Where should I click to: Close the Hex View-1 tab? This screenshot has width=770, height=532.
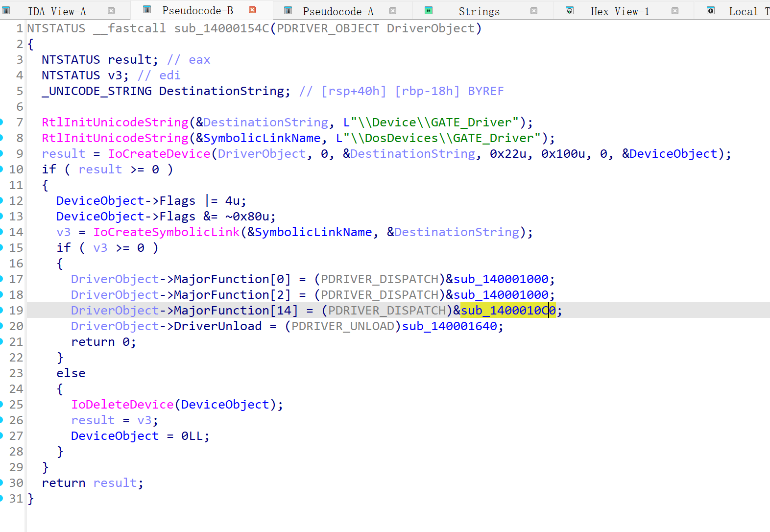[675, 11]
